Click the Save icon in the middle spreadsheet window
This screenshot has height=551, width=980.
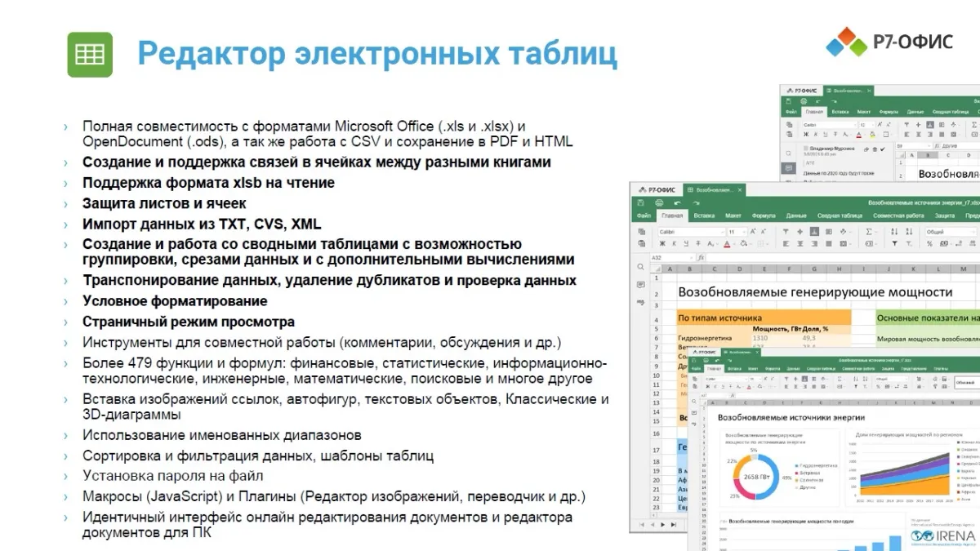click(x=639, y=202)
